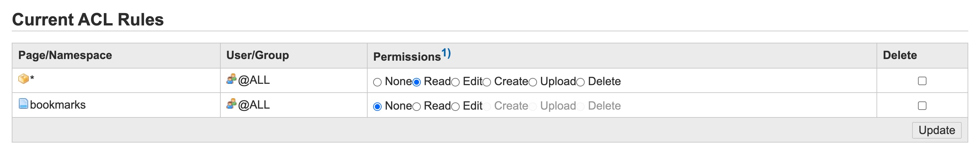Open the Permissions footnote 1 link

[446, 53]
